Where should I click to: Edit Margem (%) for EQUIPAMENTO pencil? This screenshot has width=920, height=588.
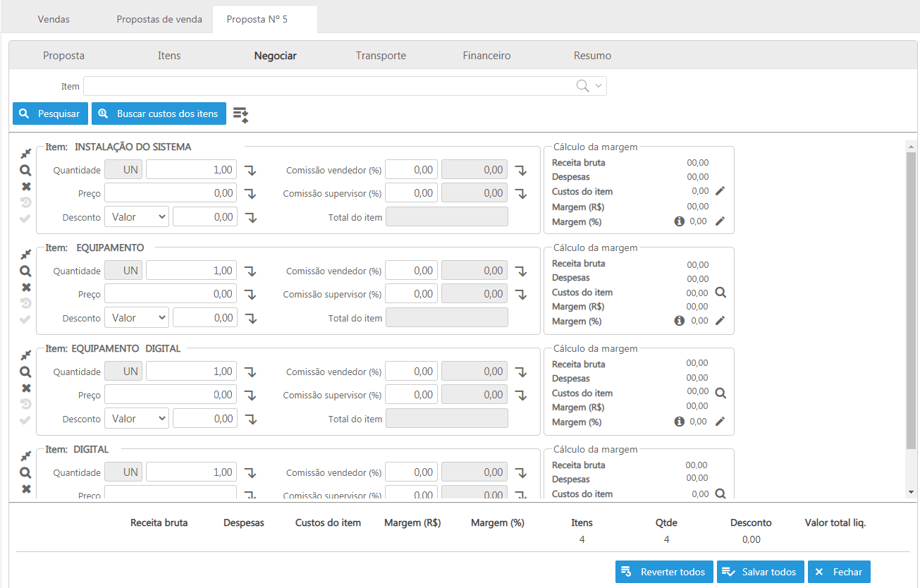pos(720,321)
